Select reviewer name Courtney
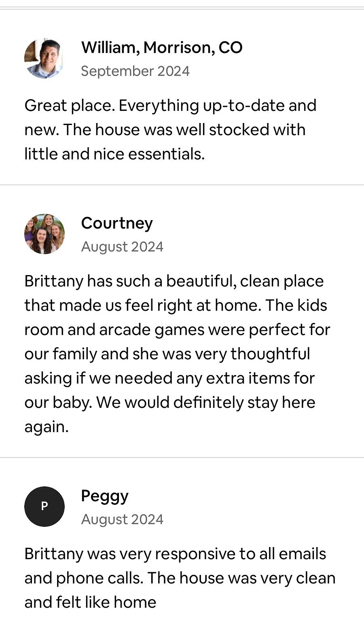The height and width of the screenshot is (632, 364). (117, 224)
